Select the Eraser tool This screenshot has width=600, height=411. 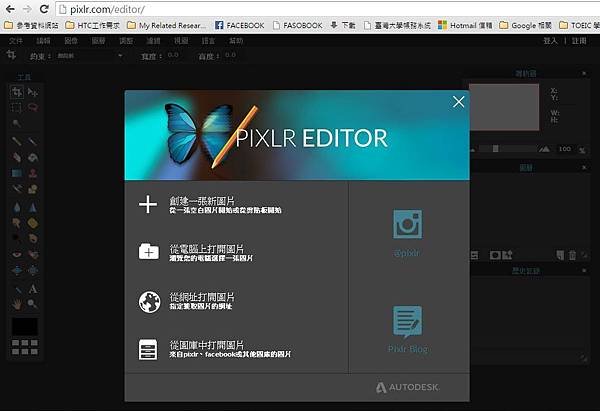pyautogui.click(x=16, y=157)
